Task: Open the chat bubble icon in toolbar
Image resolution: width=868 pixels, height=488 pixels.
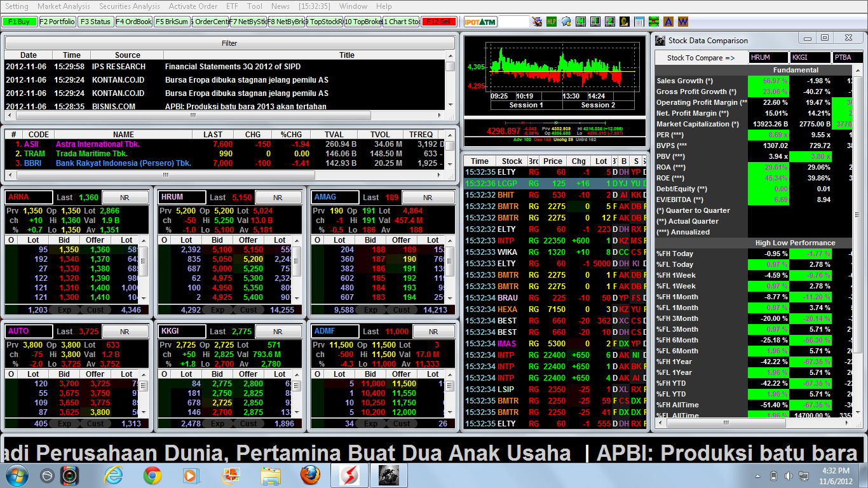Action: (566, 22)
